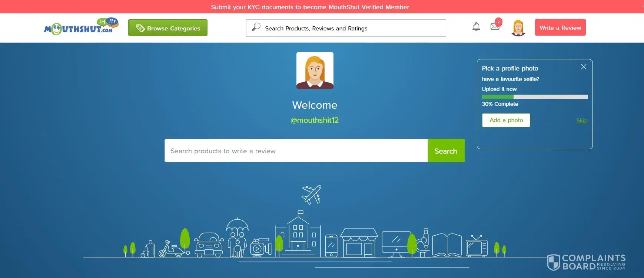Click the "Upload it now" text

(x=499, y=89)
